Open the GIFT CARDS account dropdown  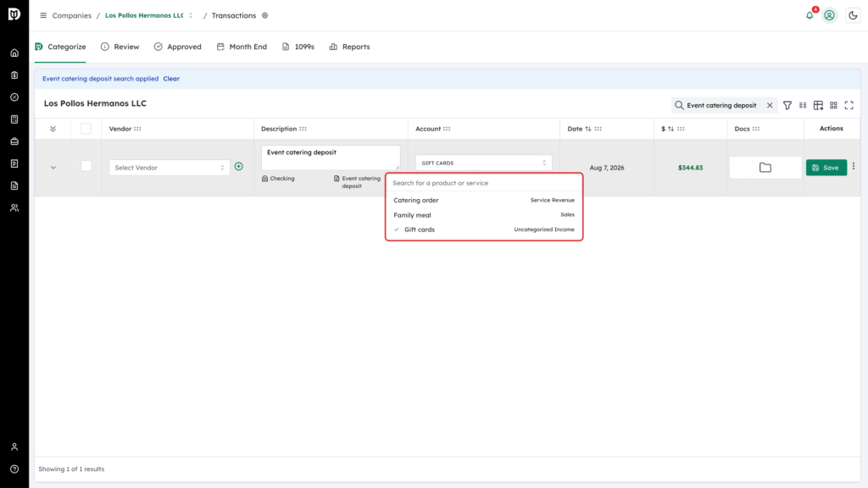[x=484, y=163]
